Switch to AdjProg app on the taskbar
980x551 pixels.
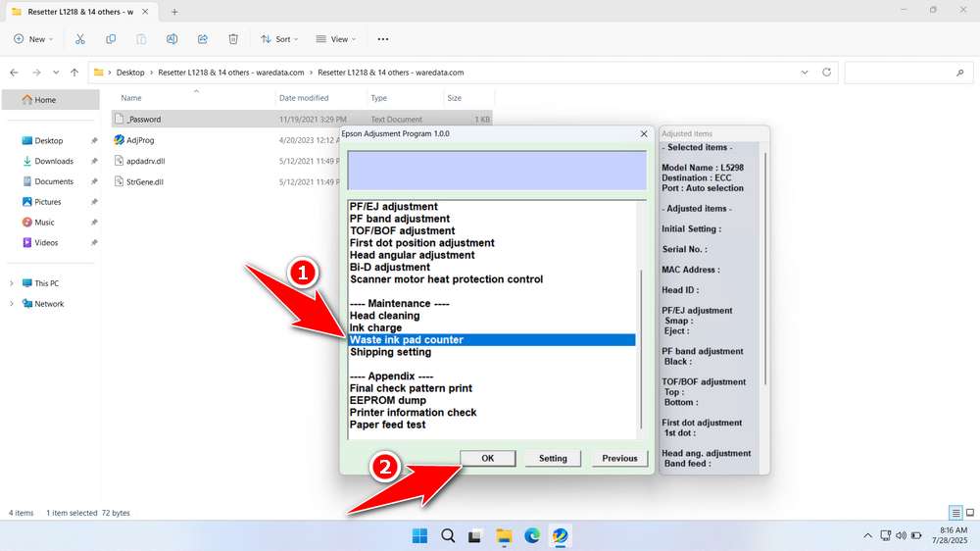click(x=560, y=535)
